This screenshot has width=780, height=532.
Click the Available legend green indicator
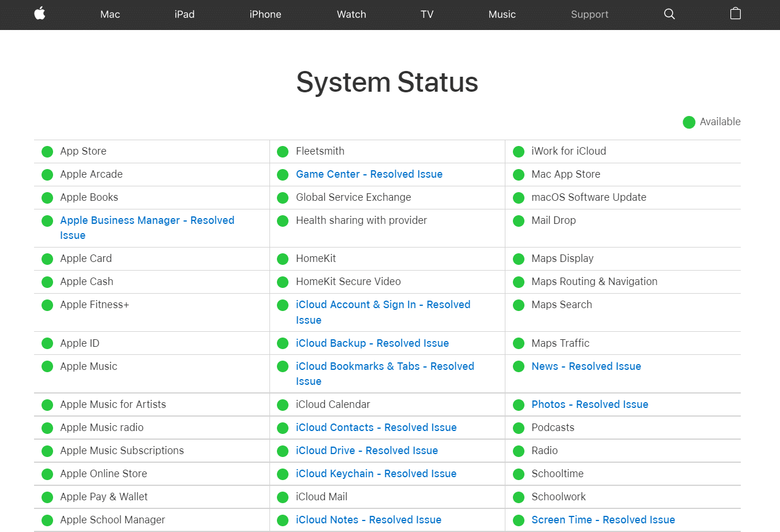[x=689, y=122]
